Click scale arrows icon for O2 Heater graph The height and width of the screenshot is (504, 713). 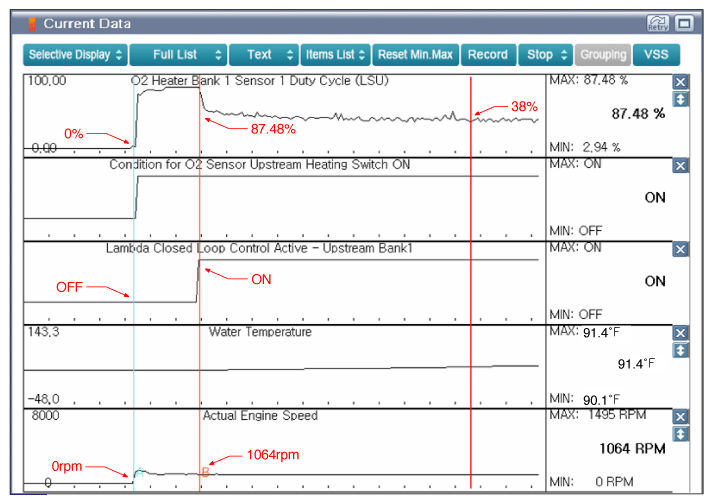(x=681, y=99)
